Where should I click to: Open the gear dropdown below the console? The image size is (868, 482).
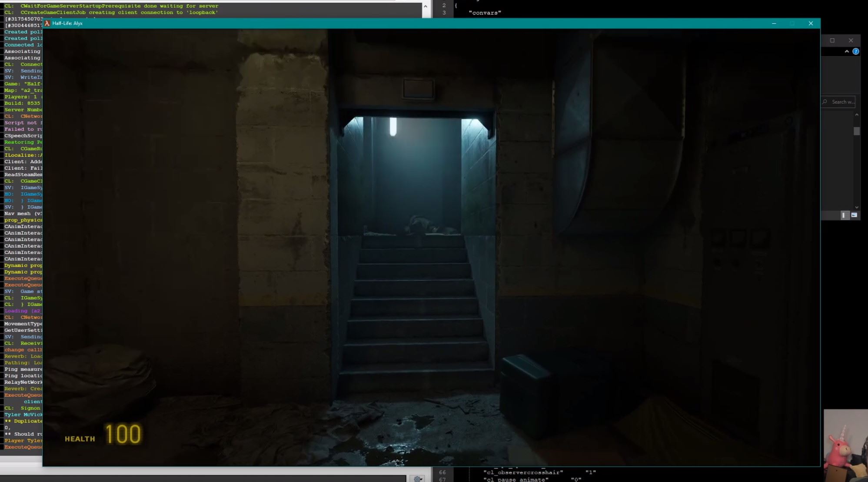[418, 479]
